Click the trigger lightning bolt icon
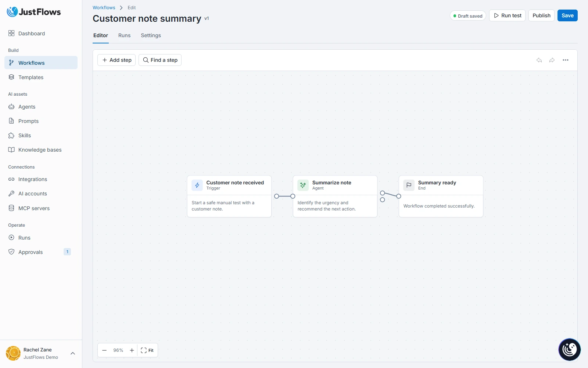Image resolution: width=588 pixels, height=368 pixels. pyautogui.click(x=197, y=185)
